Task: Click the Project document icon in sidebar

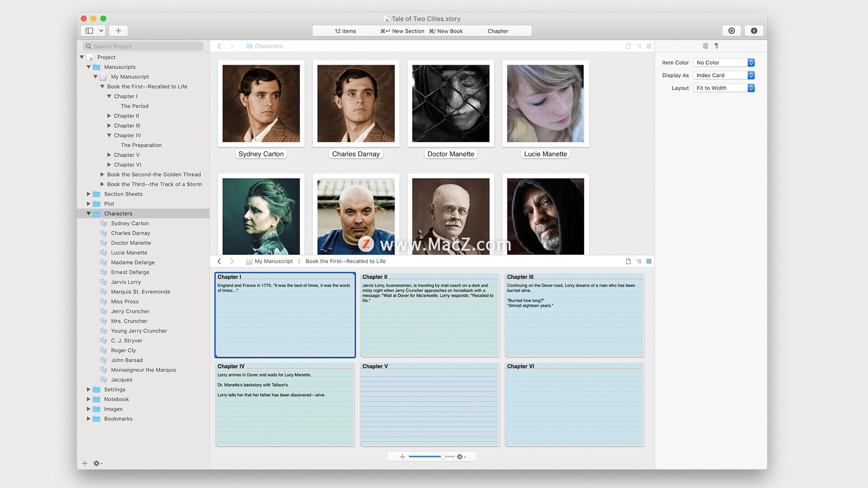Action: click(x=90, y=57)
